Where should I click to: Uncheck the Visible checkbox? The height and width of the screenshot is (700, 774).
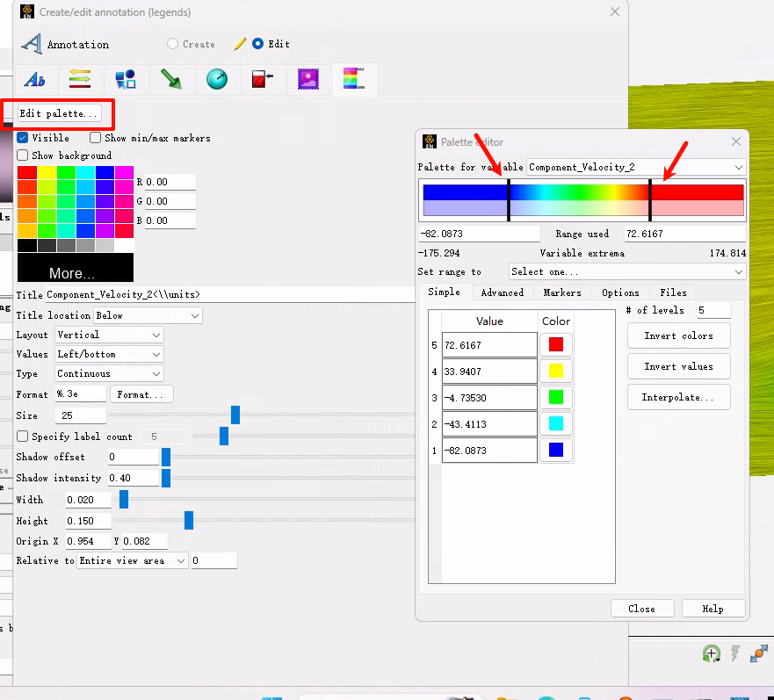click(23, 138)
